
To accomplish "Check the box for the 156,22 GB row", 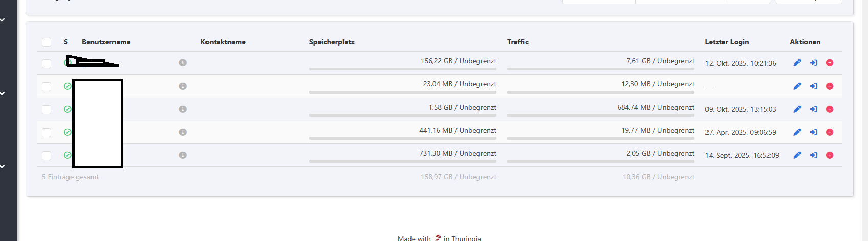I will (47, 63).
